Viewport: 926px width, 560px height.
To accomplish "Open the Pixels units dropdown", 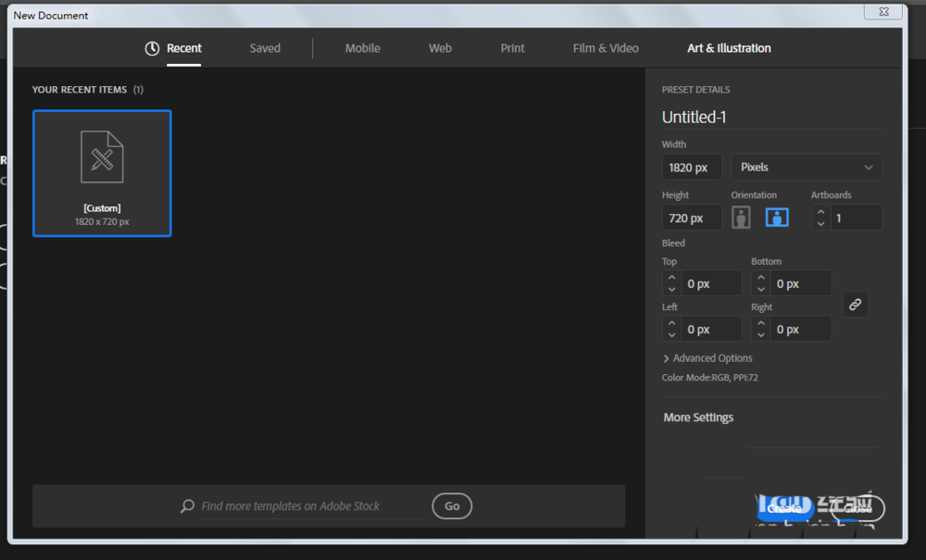I will (807, 167).
